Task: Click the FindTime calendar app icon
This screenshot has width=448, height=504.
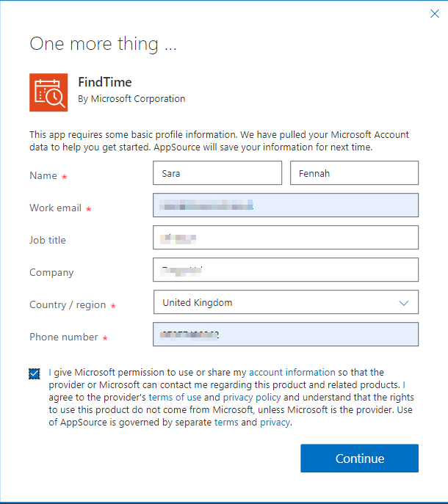Action: coord(48,92)
